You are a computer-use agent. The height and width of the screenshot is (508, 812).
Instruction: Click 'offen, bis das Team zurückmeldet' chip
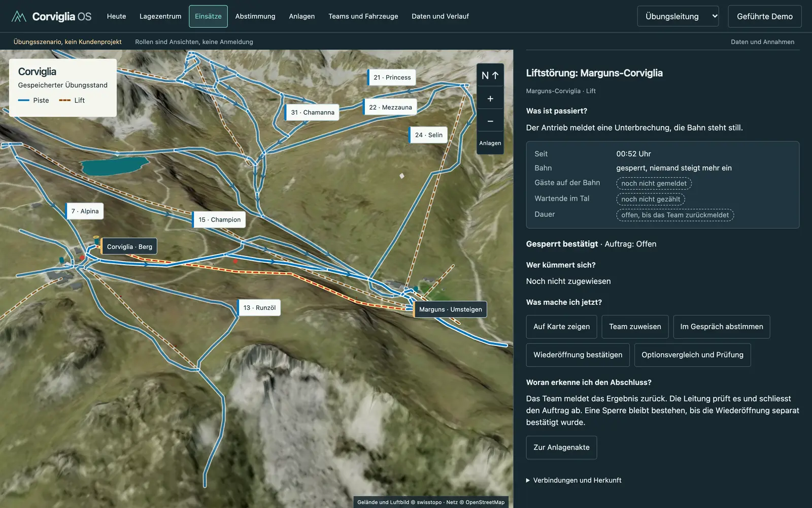pyautogui.click(x=675, y=215)
